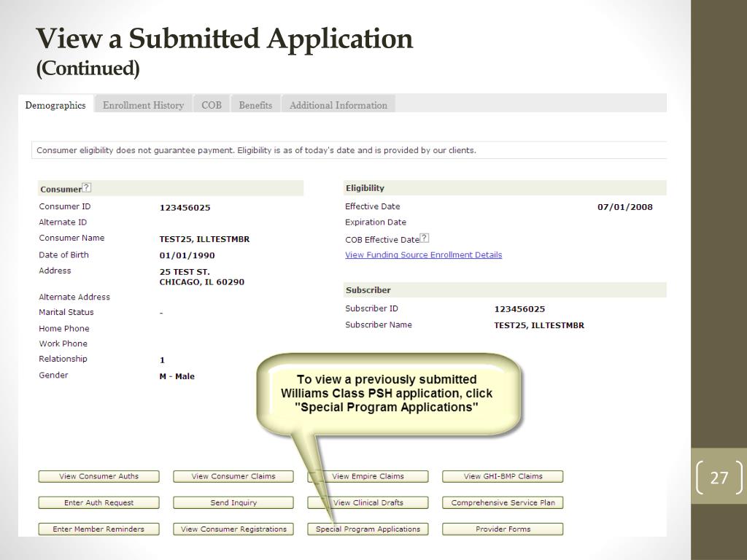747x560 pixels.
Task: Click the Subscriber ID value 123456025
Action: click(x=519, y=309)
